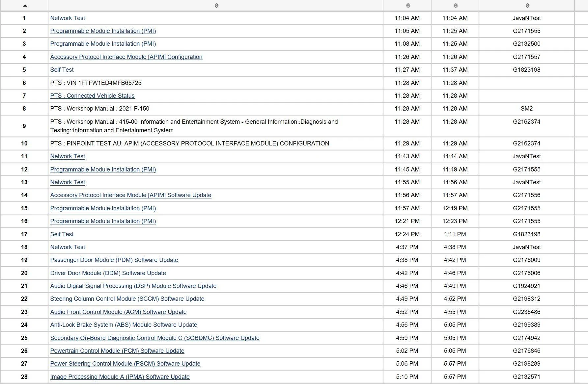Open Driver Door Module (DDM) Software Update
Image resolution: width=588 pixels, height=387 pixels.
108,273
